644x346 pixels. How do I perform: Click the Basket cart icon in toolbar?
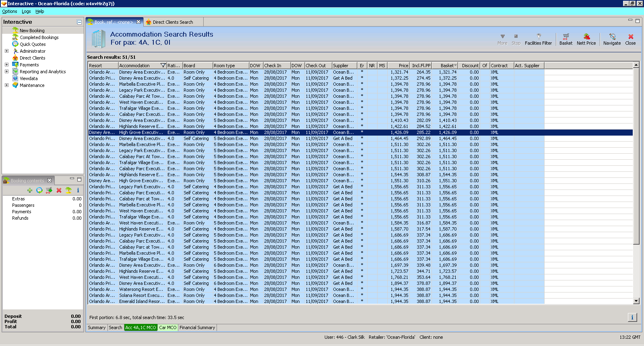pyautogui.click(x=566, y=37)
